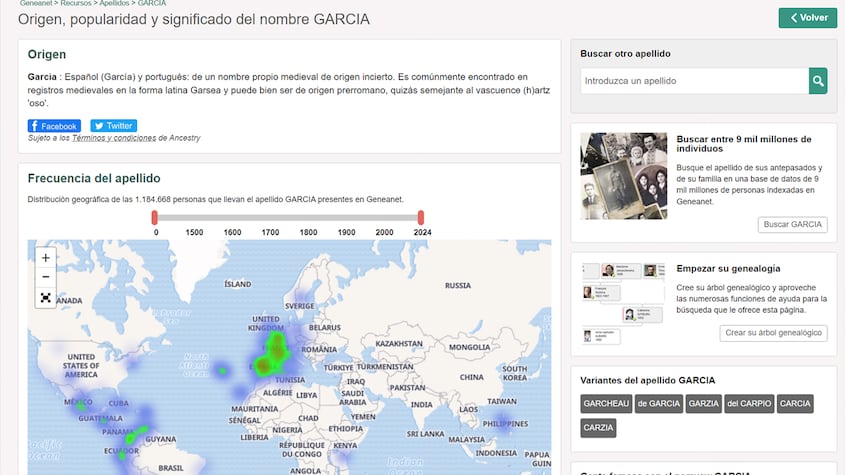
Task: Select the GARZIA variant tag
Action: point(703,404)
